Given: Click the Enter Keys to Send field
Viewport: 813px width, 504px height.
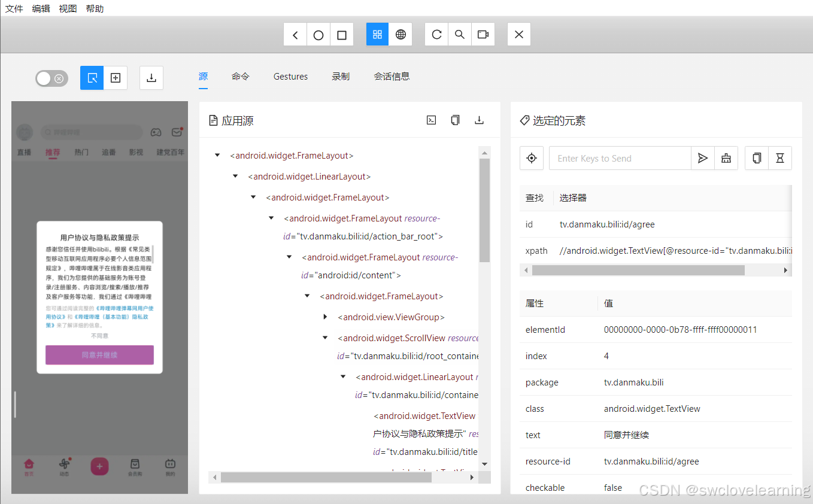Looking at the screenshot, I should click(620, 158).
